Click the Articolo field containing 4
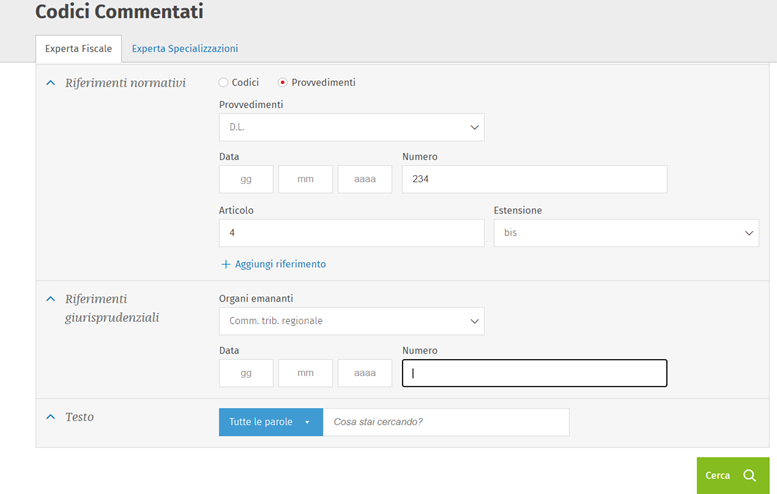 pyautogui.click(x=351, y=233)
